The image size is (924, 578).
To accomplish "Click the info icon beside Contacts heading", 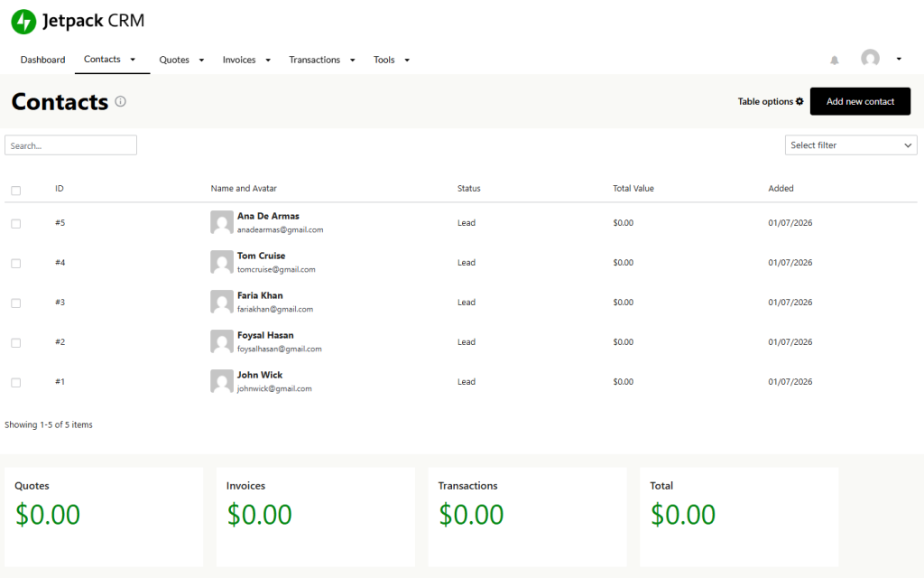I will click(x=121, y=101).
